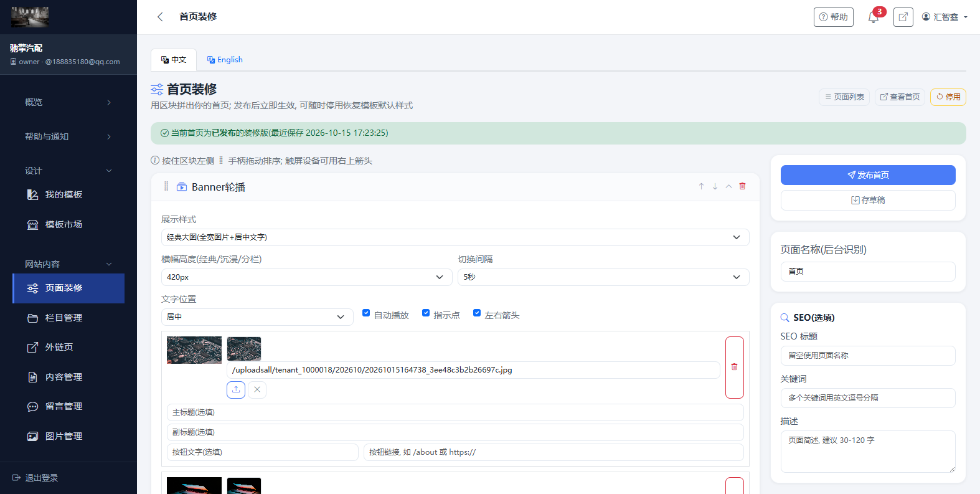Move Banner轮播 block up
The height and width of the screenshot is (494, 980).
coord(701,186)
